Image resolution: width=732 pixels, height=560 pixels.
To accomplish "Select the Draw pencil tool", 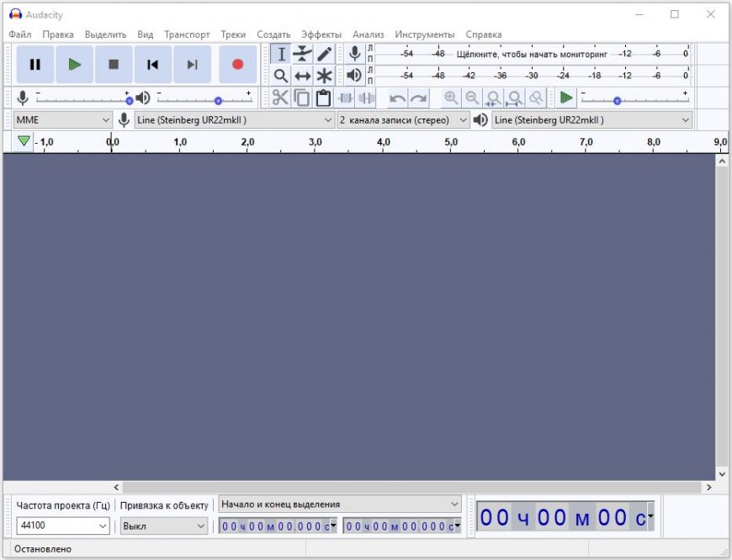I will point(325,54).
